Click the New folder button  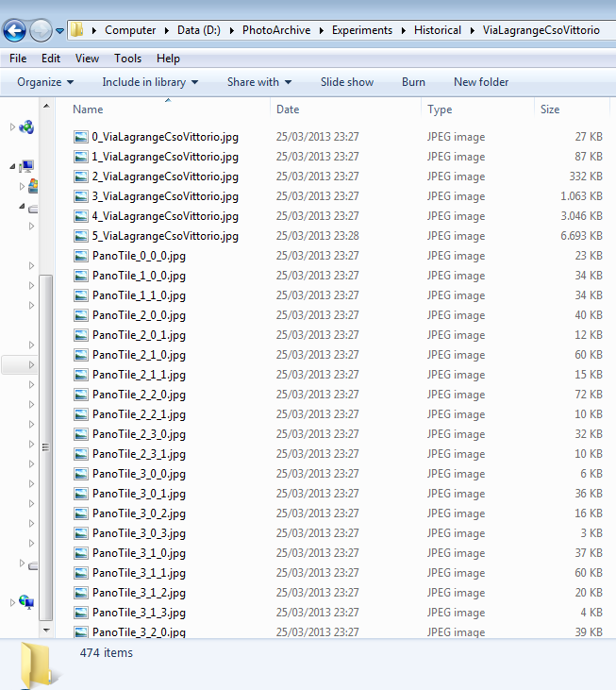coord(480,82)
